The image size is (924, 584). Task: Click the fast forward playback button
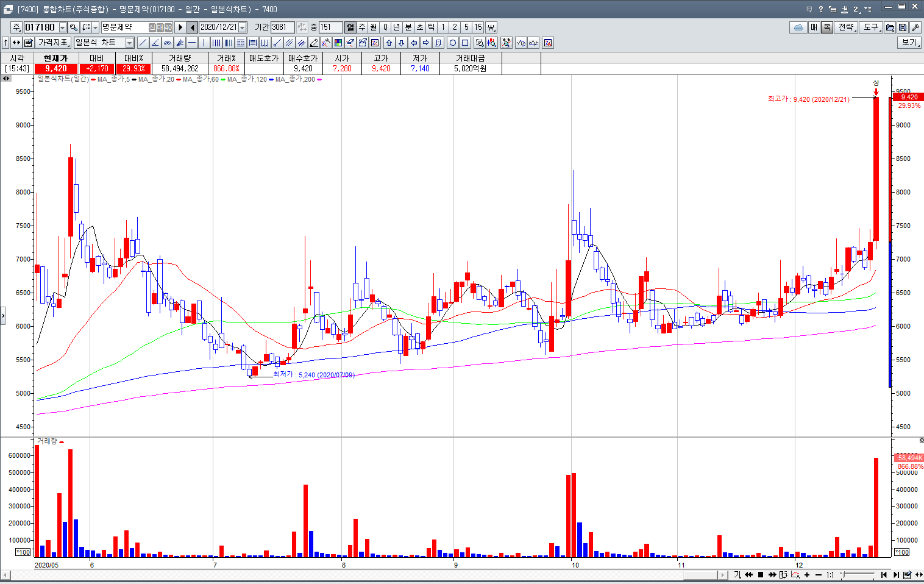[x=772, y=575]
